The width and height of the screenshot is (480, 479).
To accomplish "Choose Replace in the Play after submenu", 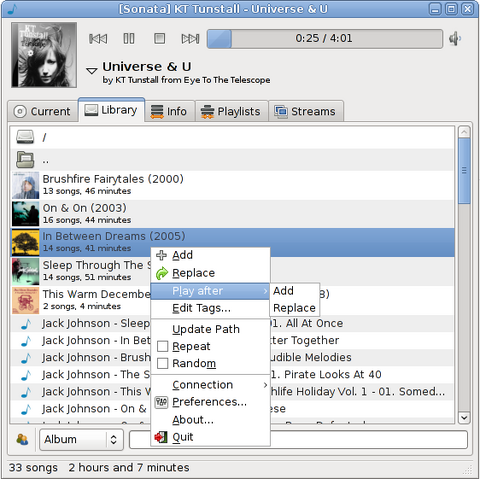I will click(x=295, y=308).
